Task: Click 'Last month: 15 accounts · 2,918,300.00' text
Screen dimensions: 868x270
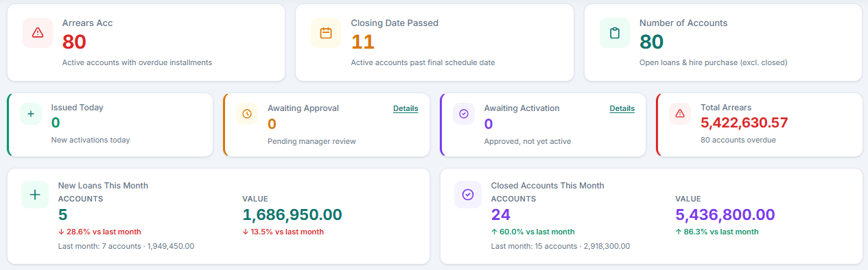Action: tap(561, 246)
